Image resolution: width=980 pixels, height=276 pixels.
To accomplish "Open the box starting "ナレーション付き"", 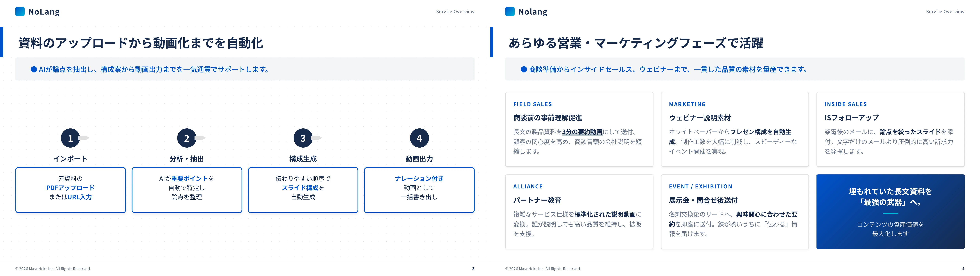I will coord(419,190).
